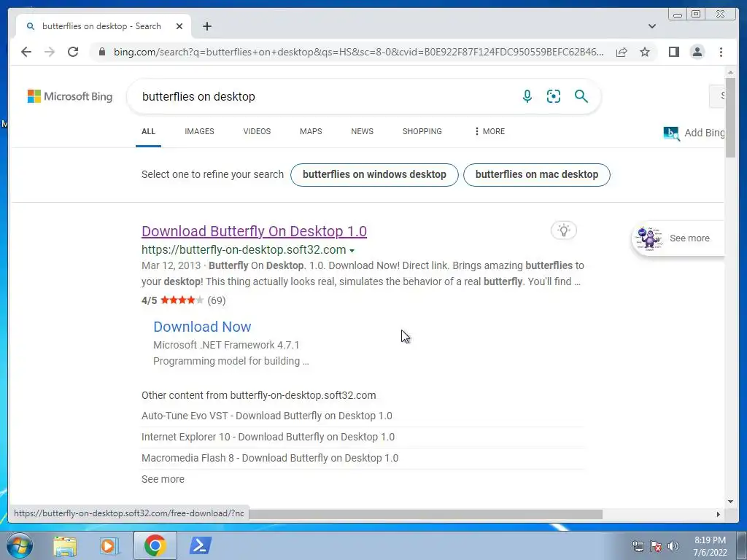
Task: Open Auto-Tune Evo VST link
Action: pyautogui.click(x=267, y=416)
